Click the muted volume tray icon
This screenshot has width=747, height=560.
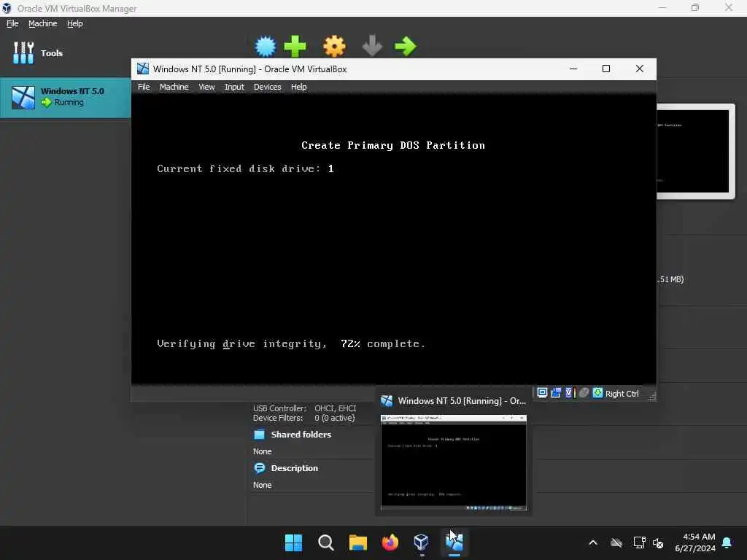[x=658, y=542]
